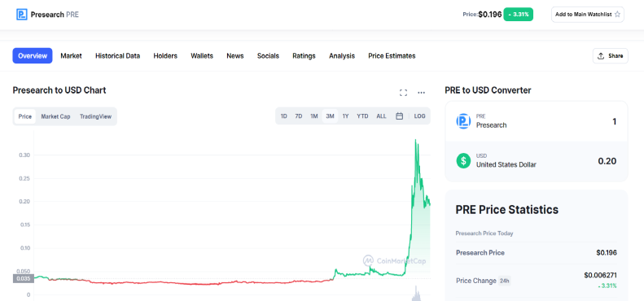Click the 'PRE to USD Converter' heading
Viewport: 644px width, 301px height.
(x=488, y=90)
